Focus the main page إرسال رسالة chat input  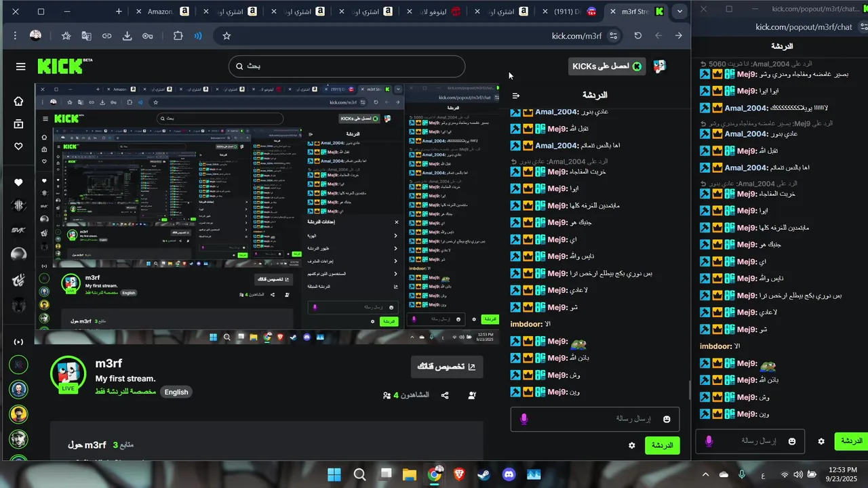(595, 420)
